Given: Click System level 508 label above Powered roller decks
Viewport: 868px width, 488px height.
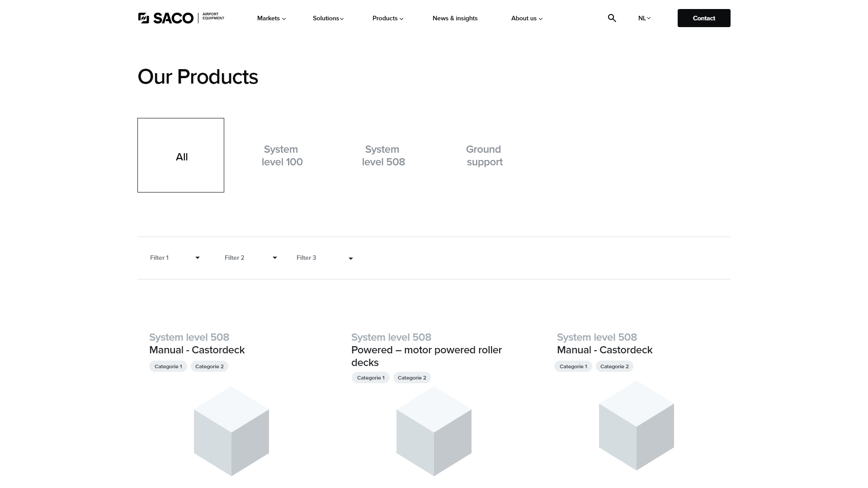Looking at the screenshot, I should (391, 338).
